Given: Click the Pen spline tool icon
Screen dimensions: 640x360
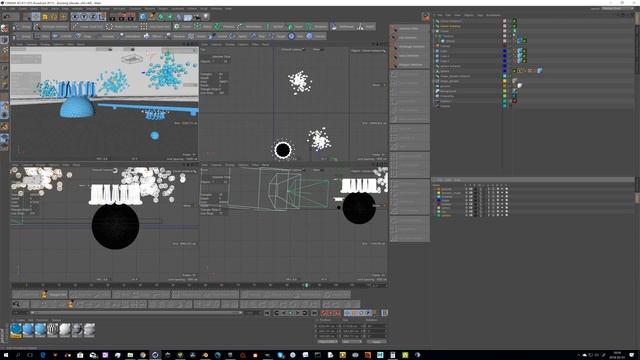Looking at the screenshot, I should 151,17.
